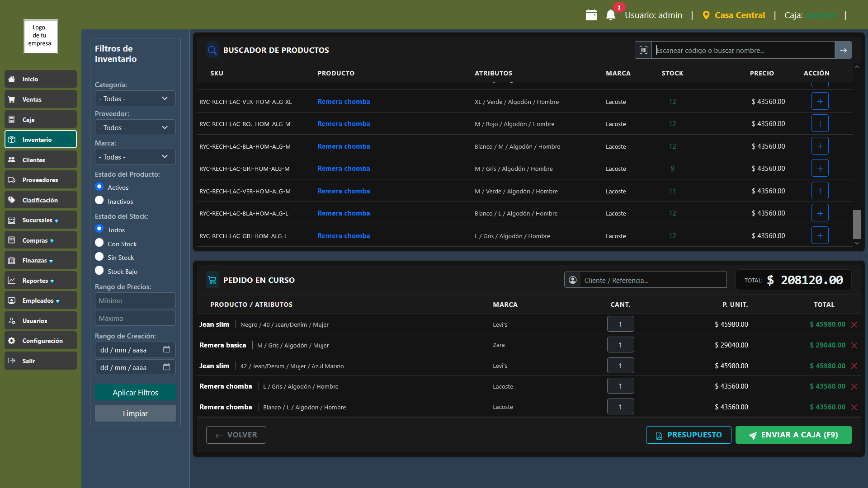868x488 pixels.
Task: Click the notification bell icon
Action: click(610, 15)
